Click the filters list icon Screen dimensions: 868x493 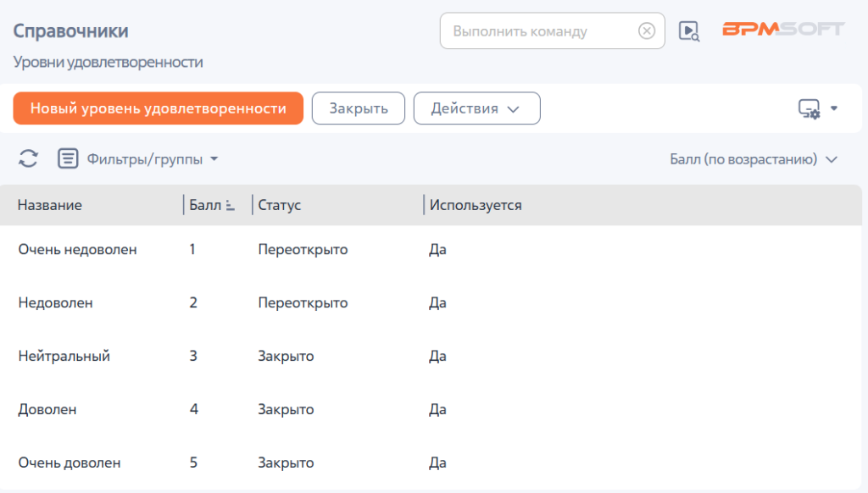click(68, 158)
